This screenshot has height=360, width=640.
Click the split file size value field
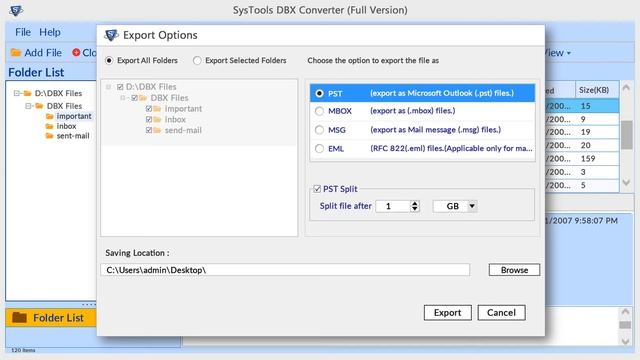(x=393, y=206)
